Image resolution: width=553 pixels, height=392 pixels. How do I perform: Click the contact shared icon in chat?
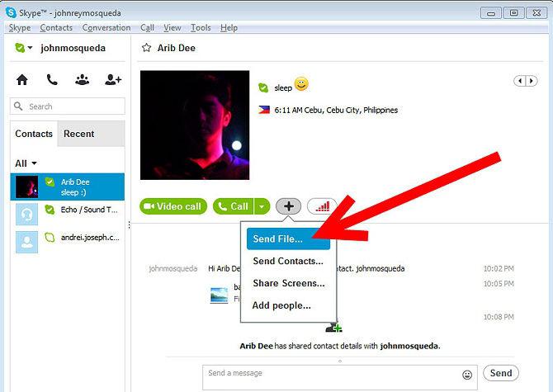333,328
